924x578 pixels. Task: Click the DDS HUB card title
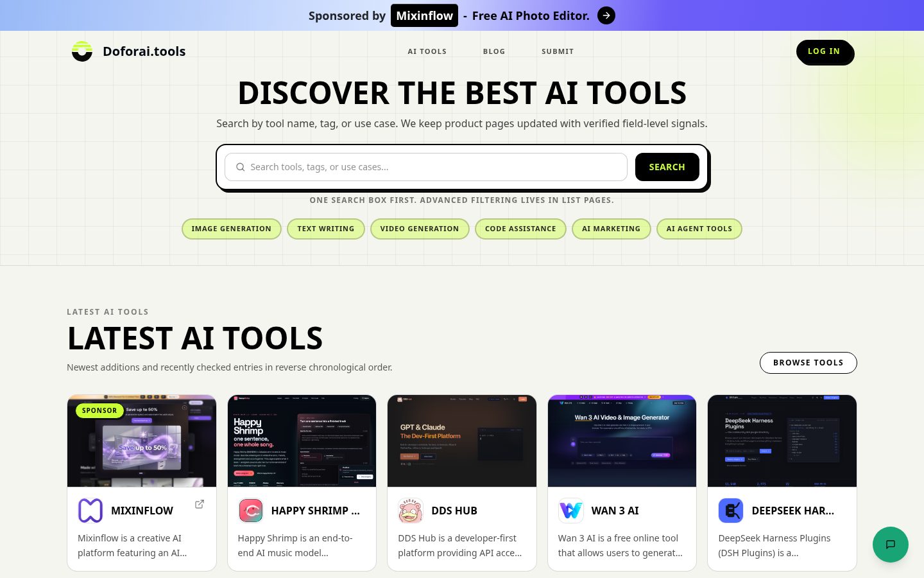pyautogui.click(x=454, y=511)
